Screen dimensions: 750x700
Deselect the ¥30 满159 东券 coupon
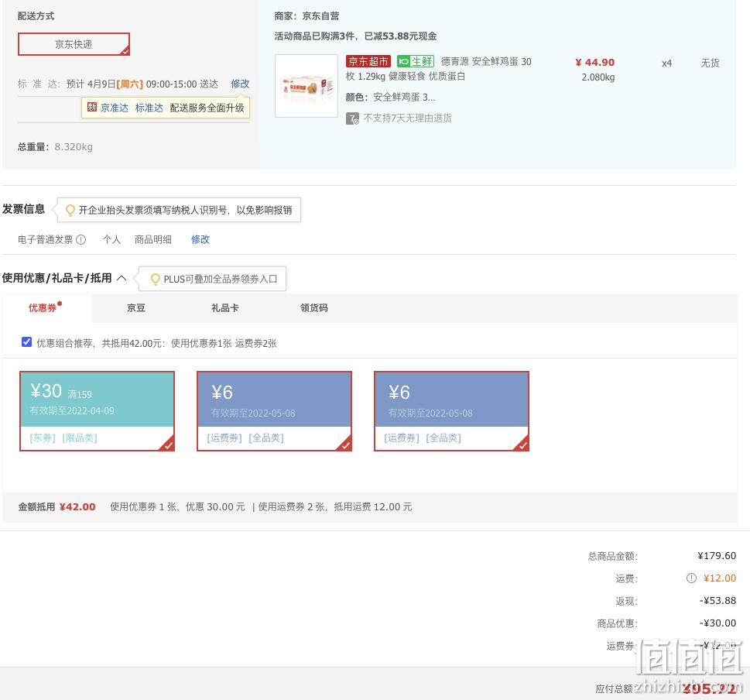click(x=97, y=411)
